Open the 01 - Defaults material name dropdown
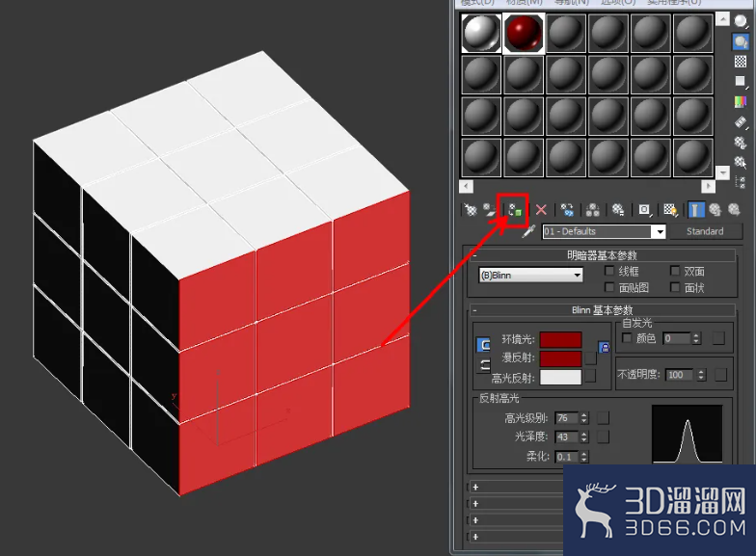 coord(660,231)
